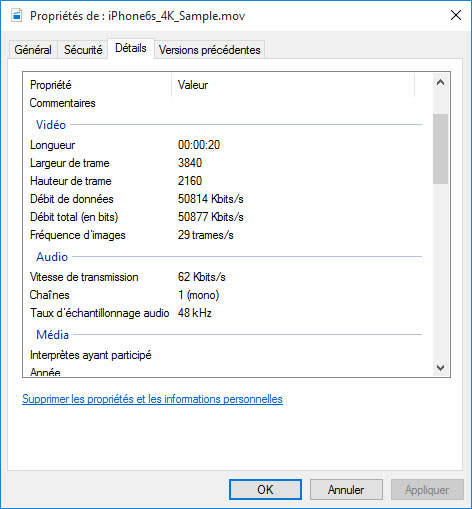
Task: Select the Chaînes mono value
Action: (x=199, y=295)
